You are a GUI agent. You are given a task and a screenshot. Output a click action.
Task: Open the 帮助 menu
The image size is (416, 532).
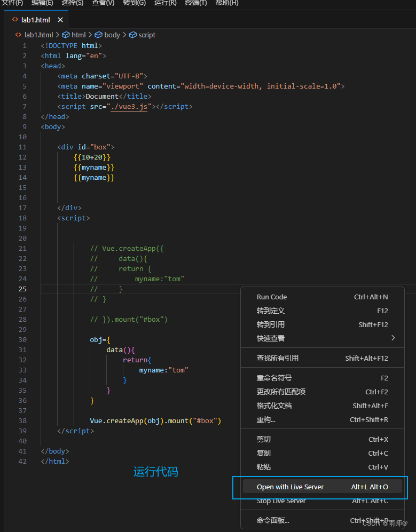[226, 4]
